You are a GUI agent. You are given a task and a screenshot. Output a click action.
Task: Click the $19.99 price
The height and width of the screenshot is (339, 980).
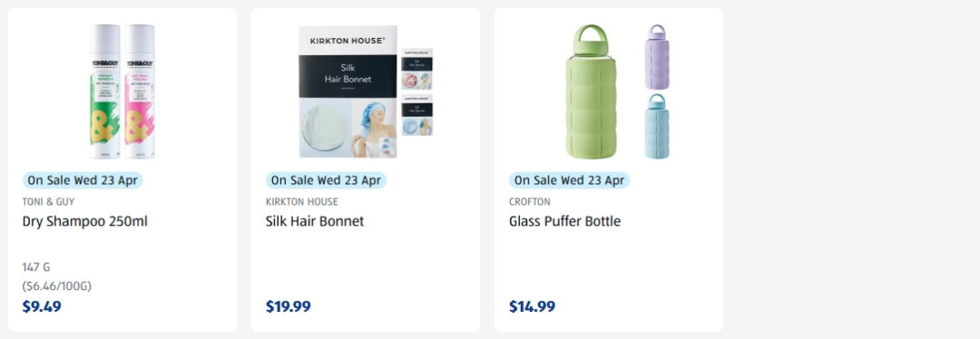tap(289, 307)
